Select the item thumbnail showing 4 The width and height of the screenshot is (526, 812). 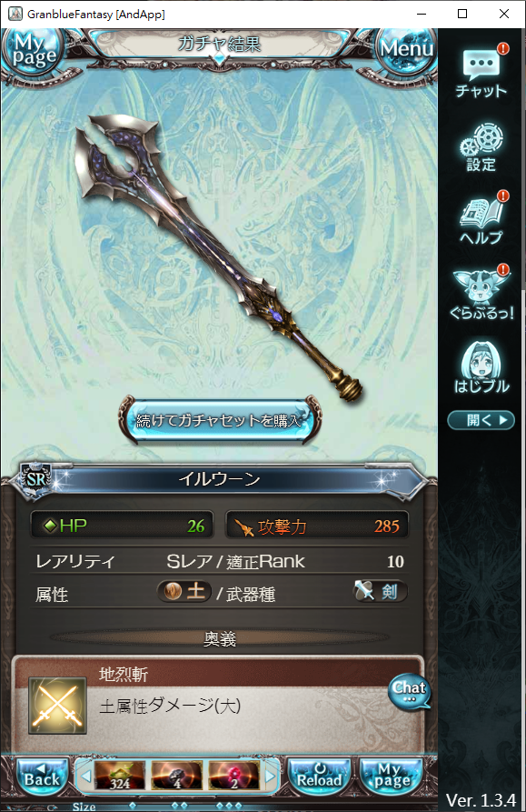click(176, 776)
